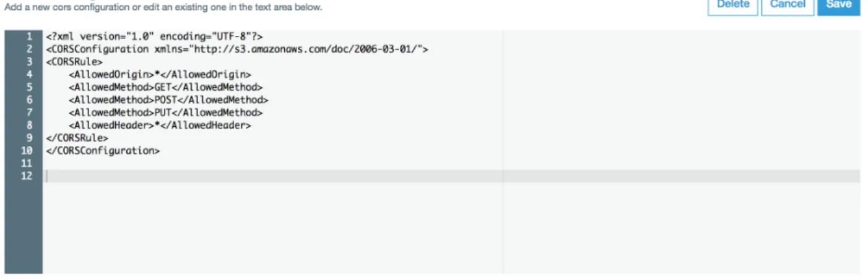Select line number 1 in gutter
The height and width of the screenshot is (280, 868).
tap(29, 36)
